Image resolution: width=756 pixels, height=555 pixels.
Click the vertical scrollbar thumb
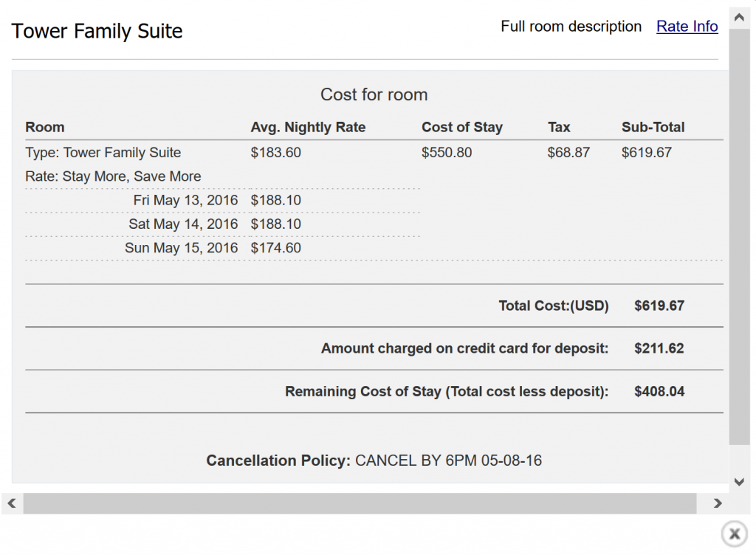point(739,236)
